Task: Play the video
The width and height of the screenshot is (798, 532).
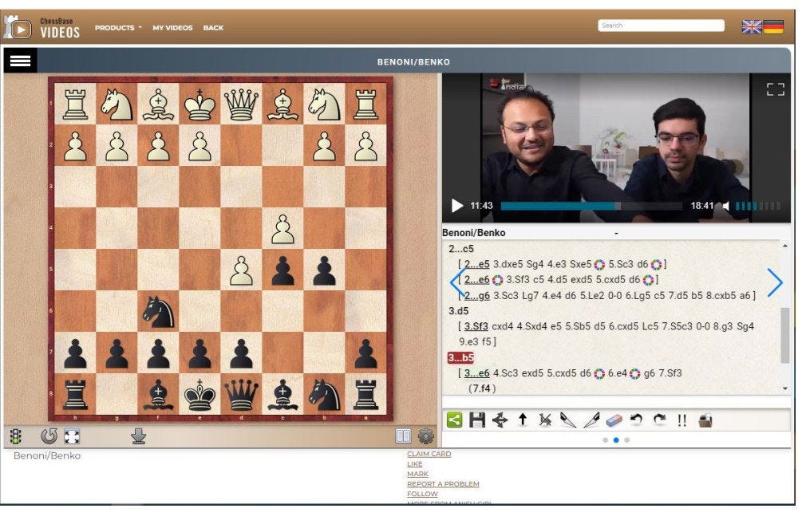Action: tap(457, 206)
